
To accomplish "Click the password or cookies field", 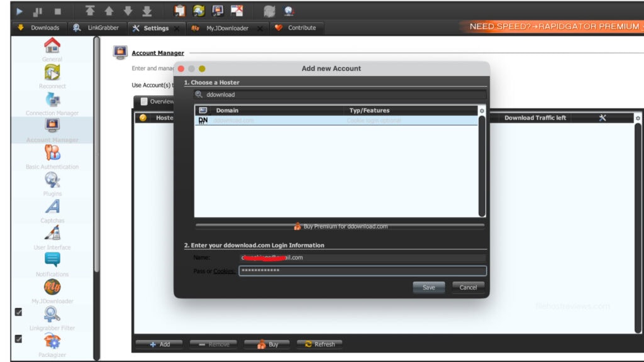I will click(x=363, y=271).
